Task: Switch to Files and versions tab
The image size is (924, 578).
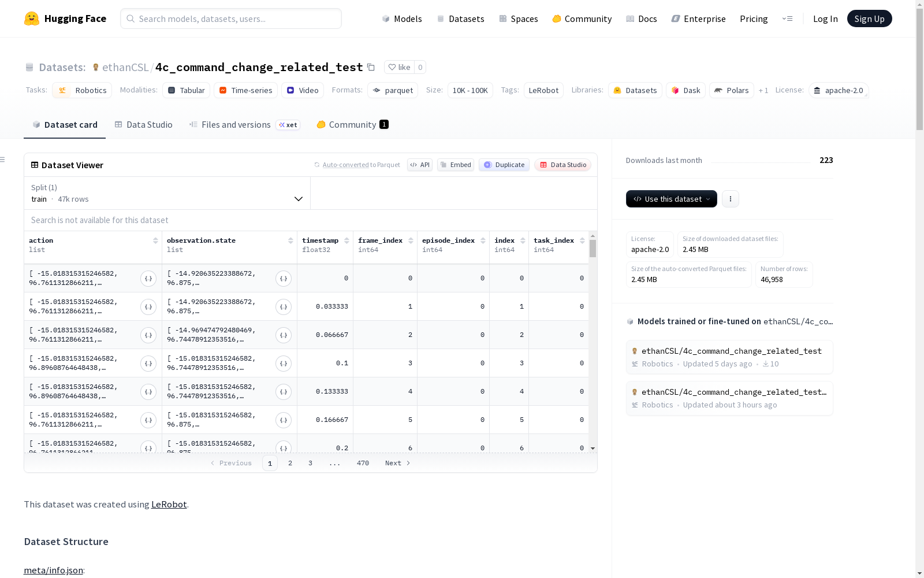Action: (244, 125)
